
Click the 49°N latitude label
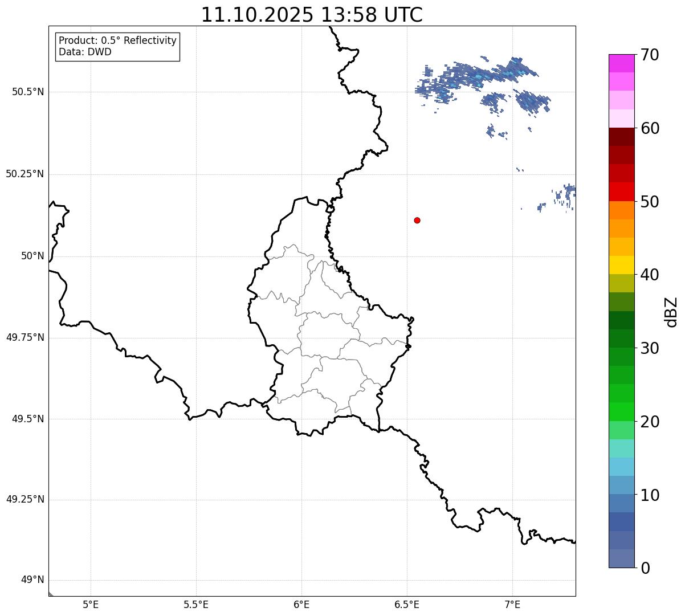pos(32,580)
